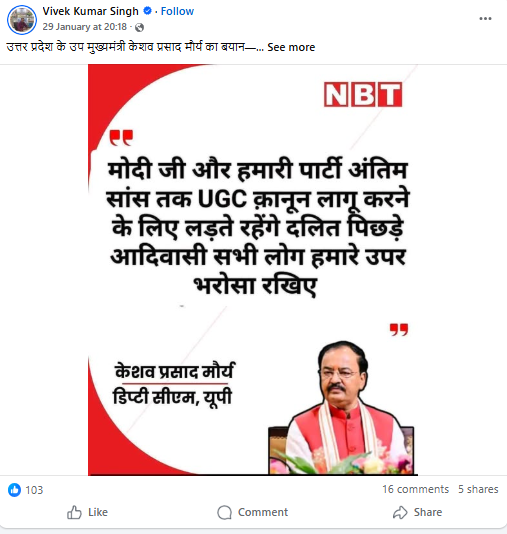Open Vivek Kumar Singh's profile picture
This screenshot has width=507, height=534.
[x=22, y=20]
